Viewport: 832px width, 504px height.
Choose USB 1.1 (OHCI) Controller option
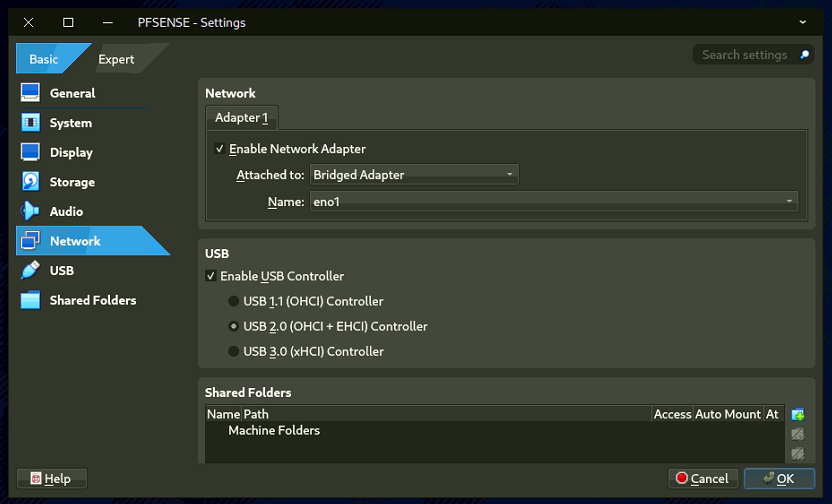click(234, 301)
